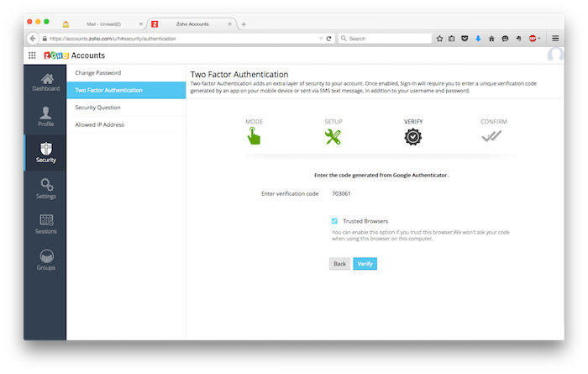Open the bookmarks list icon
The image size is (588, 374).
coord(452,39)
